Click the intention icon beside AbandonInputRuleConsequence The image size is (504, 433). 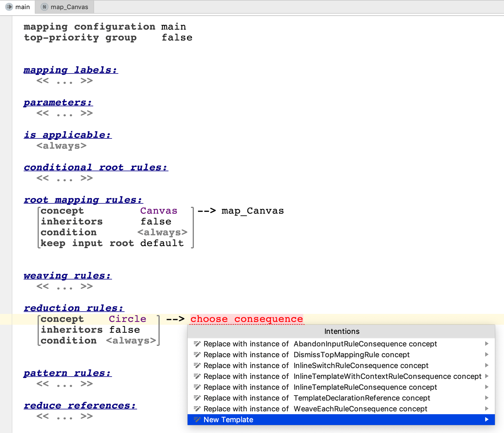point(197,344)
